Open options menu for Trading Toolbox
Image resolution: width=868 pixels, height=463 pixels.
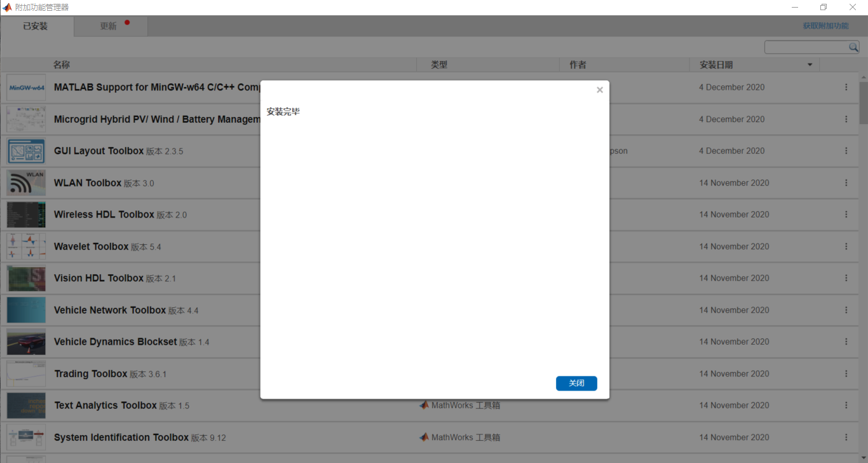pos(846,373)
